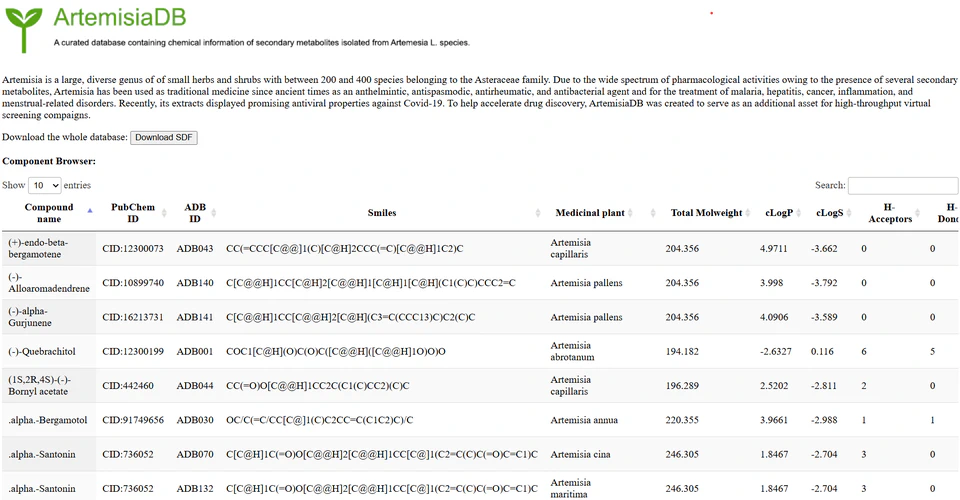The image size is (960, 500).
Task: Sort table by cLogP column
Action: tap(779, 213)
